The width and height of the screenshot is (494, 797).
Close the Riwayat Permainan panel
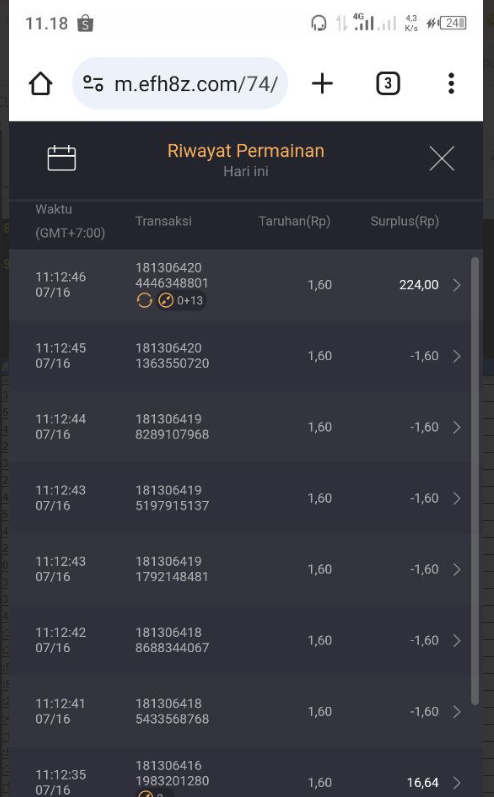click(441, 159)
